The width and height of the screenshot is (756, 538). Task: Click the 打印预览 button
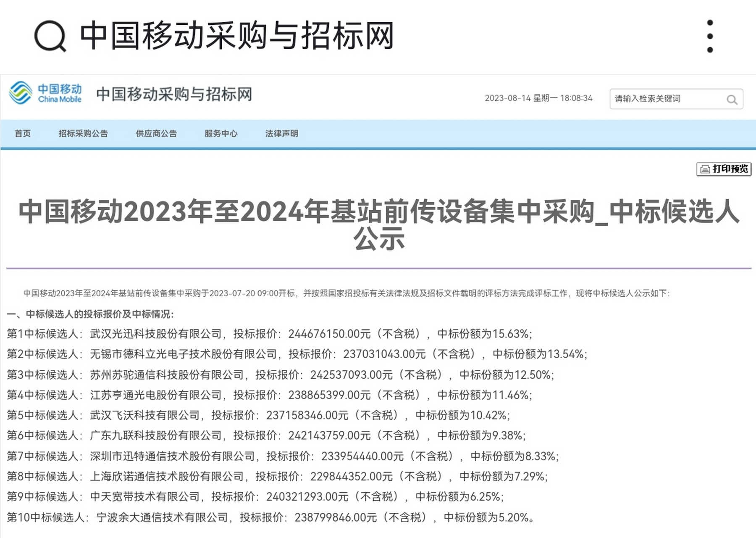click(724, 169)
